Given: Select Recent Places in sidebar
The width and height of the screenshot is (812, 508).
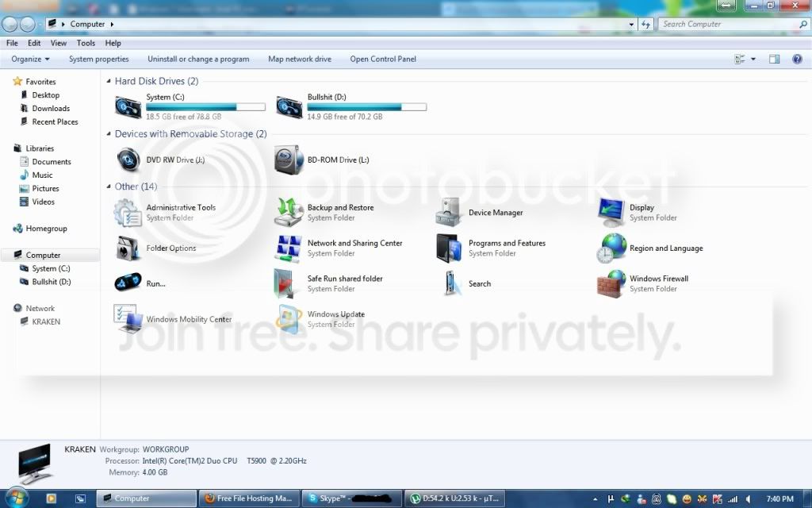Looking at the screenshot, I should [55, 121].
